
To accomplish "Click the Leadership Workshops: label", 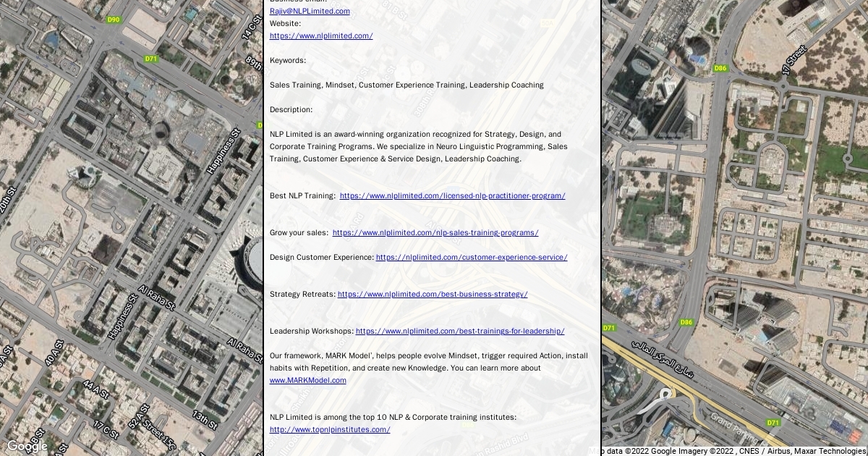I will pos(312,331).
